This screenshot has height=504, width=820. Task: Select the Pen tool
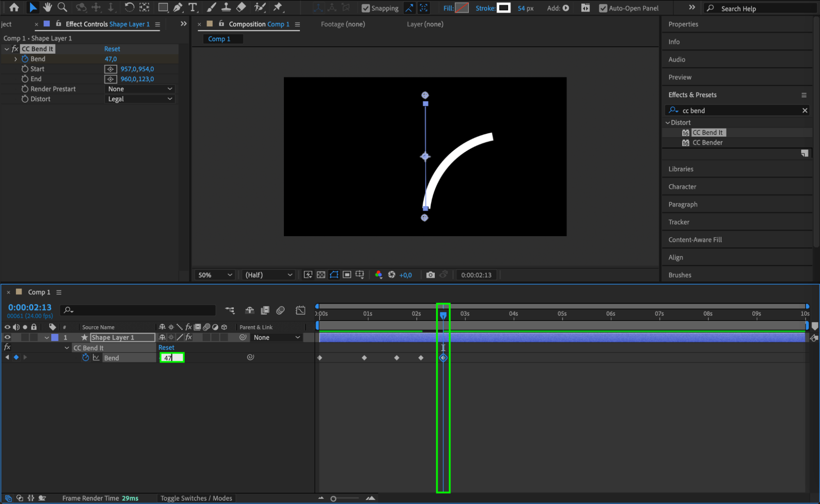click(x=178, y=7)
